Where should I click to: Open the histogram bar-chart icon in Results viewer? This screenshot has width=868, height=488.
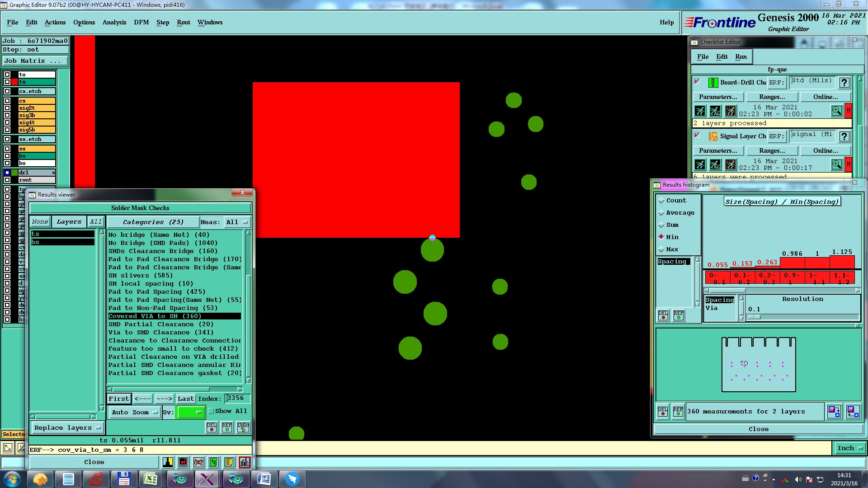click(x=245, y=462)
